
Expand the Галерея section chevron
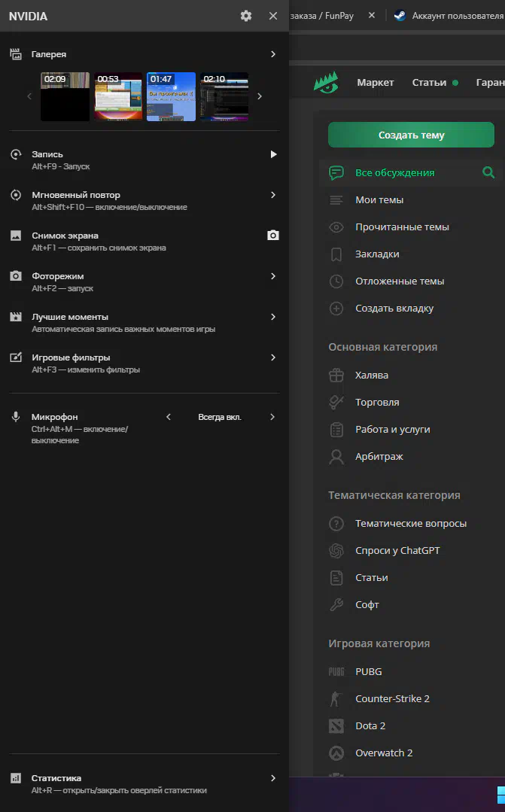[273, 54]
